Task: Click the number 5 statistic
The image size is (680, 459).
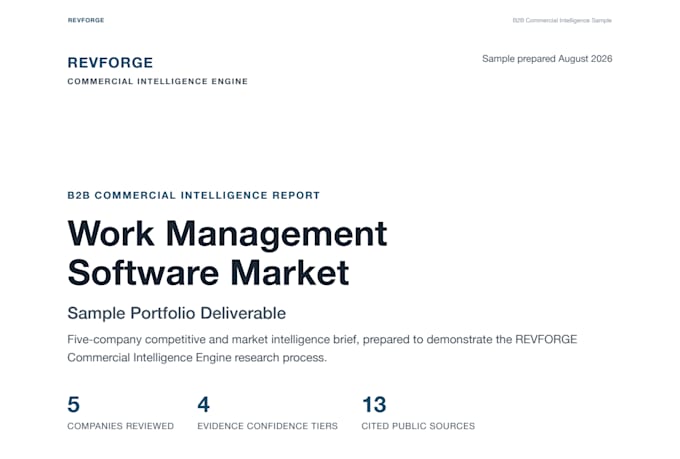Action: 74,404
